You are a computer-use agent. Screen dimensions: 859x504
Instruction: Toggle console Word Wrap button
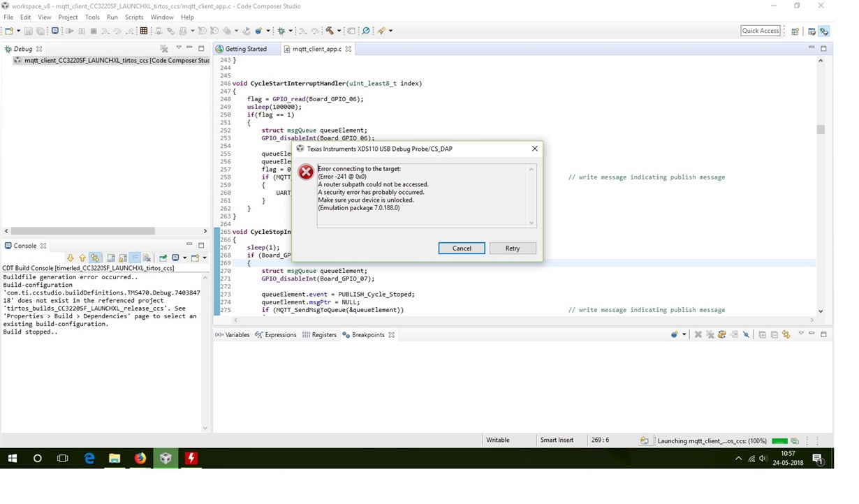click(x=135, y=258)
